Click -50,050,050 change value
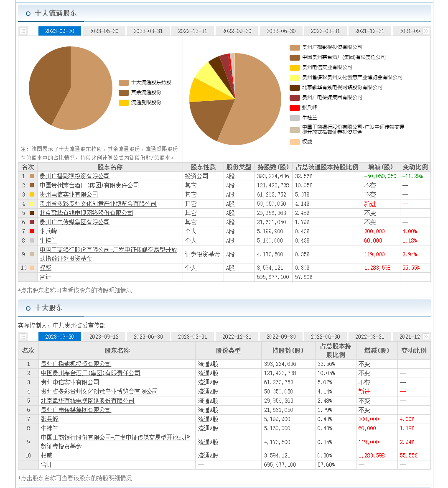The image size is (448, 488). (380, 176)
